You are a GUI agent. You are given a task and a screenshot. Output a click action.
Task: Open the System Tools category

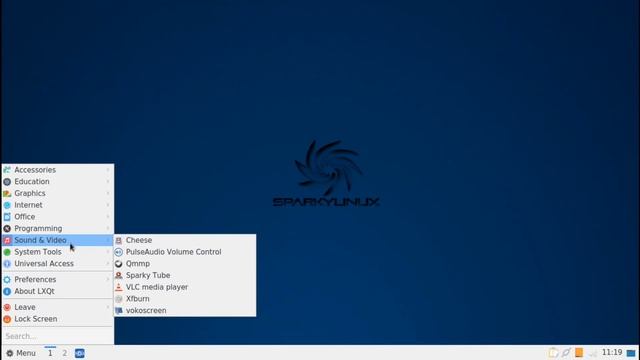point(58,252)
